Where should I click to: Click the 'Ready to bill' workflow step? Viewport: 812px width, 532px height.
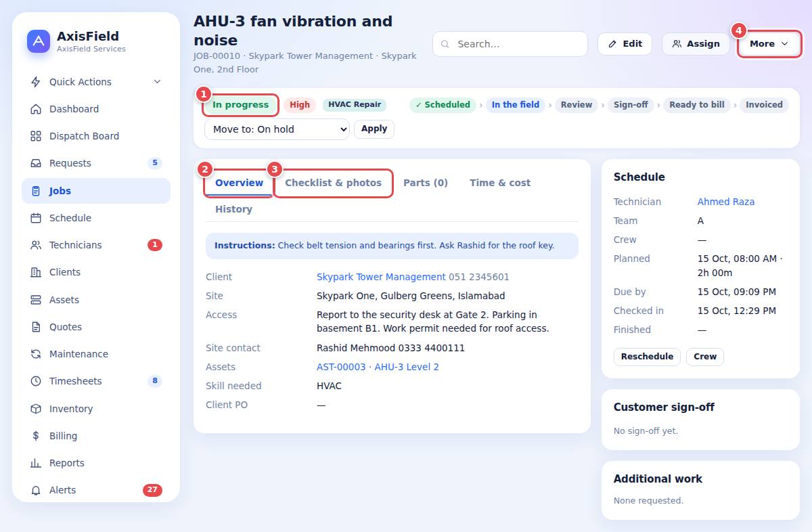click(x=697, y=105)
